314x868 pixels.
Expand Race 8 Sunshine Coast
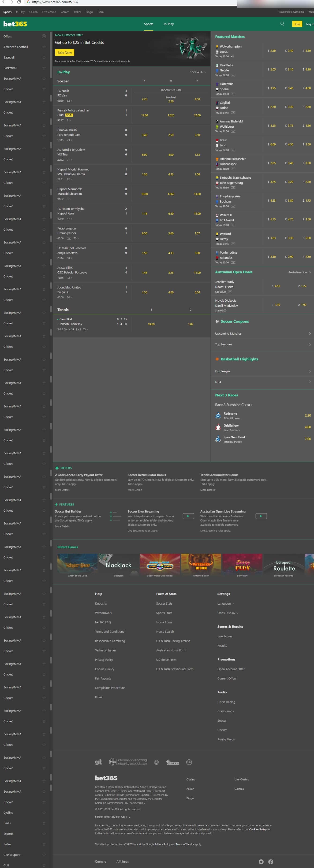234,405
